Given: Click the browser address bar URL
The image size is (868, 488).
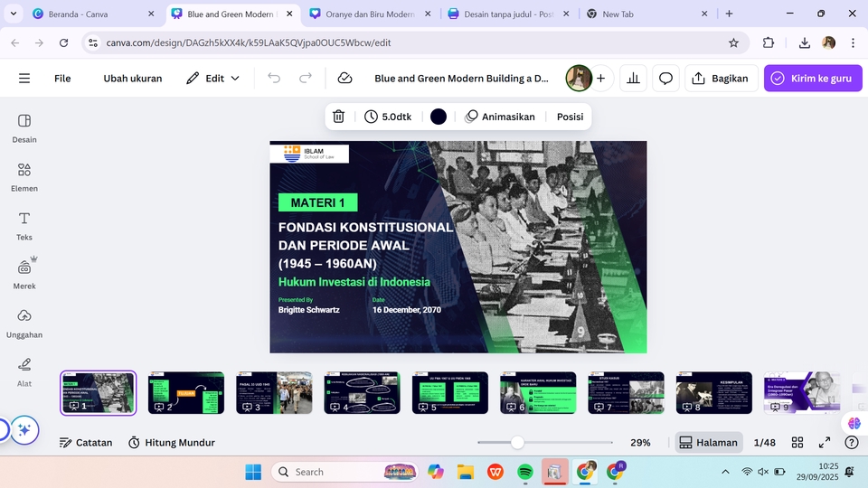Looking at the screenshot, I should [249, 42].
